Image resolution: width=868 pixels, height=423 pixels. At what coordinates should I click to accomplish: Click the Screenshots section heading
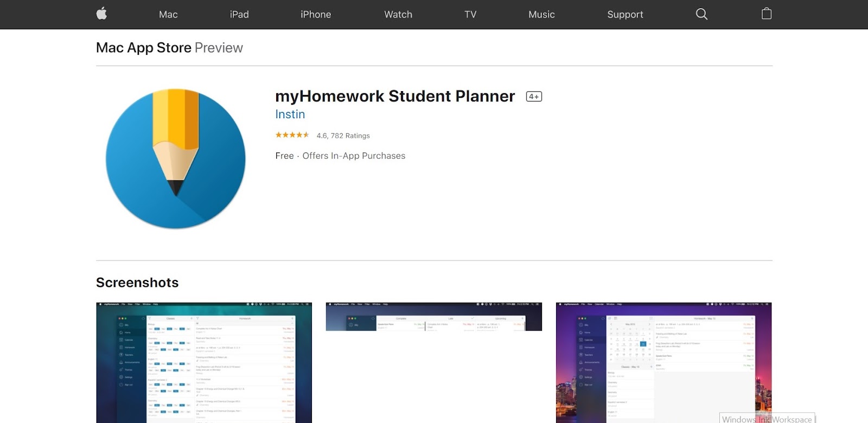[x=137, y=283]
